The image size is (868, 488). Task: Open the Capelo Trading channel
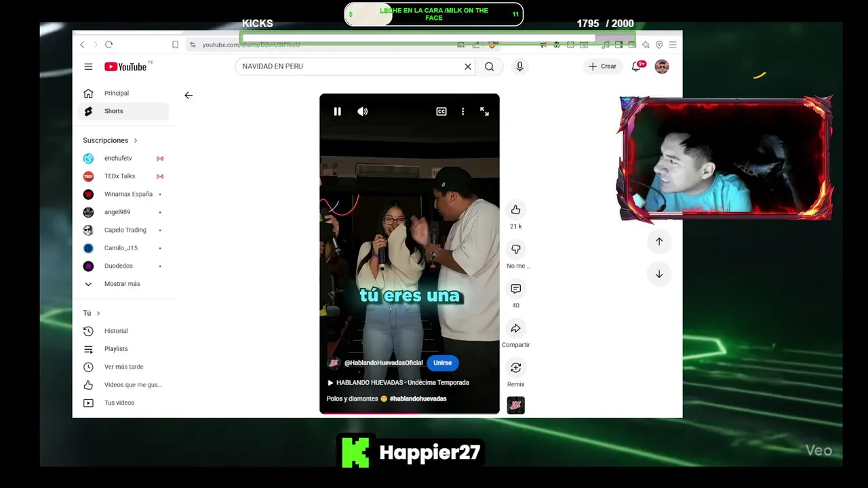coord(123,230)
